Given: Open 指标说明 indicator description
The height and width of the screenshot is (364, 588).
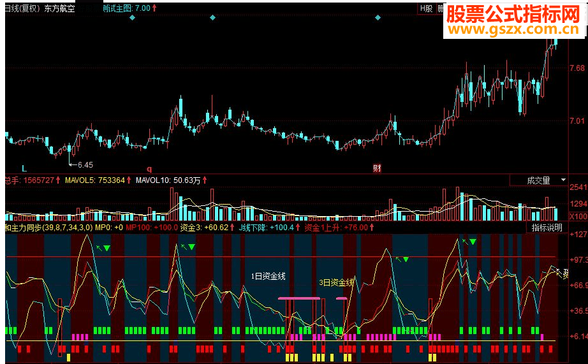Looking at the screenshot, I should pos(547,228).
